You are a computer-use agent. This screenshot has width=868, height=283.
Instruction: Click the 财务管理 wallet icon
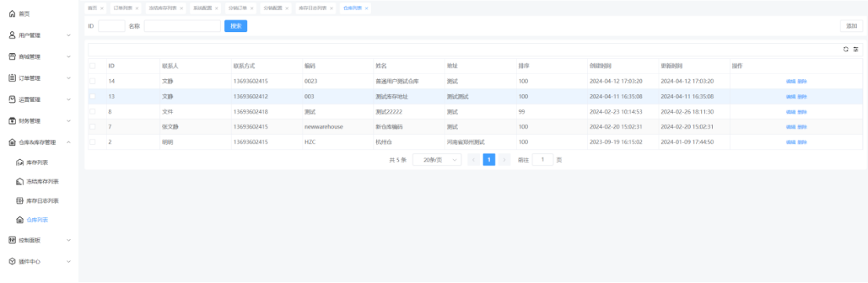click(x=13, y=121)
